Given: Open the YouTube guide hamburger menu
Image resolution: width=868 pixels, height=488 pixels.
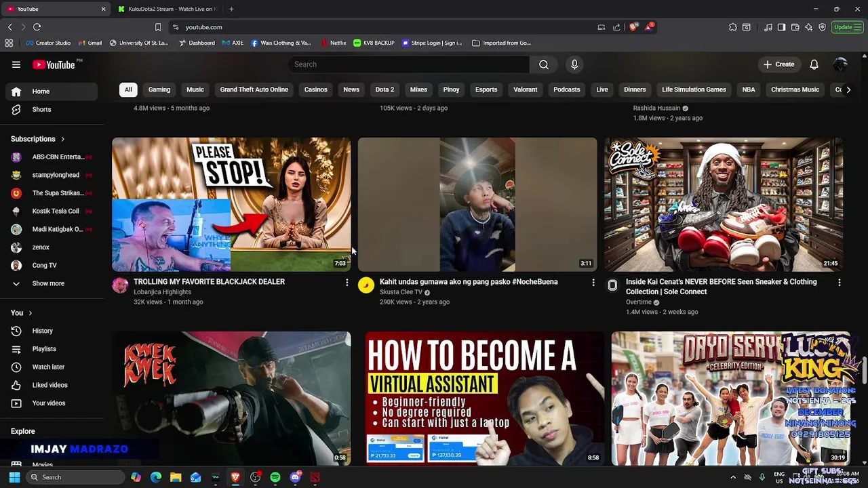Looking at the screenshot, I should click(16, 64).
